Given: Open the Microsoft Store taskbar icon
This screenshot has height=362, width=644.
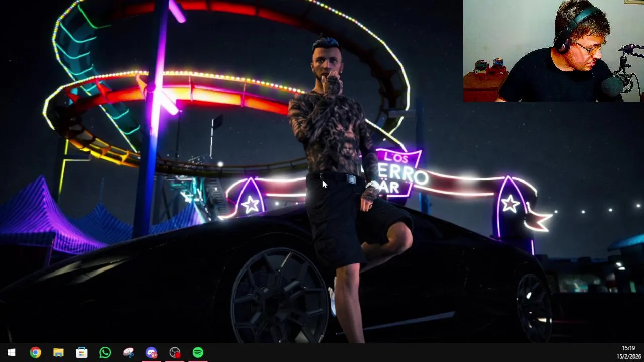Looking at the screenshot, I should click(82, 353).
